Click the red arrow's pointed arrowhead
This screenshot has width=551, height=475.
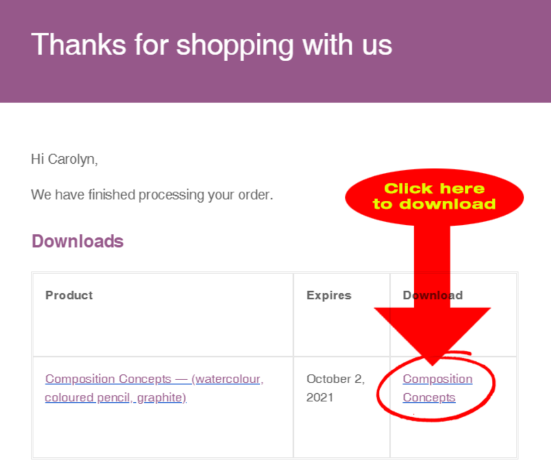[432, 336]
